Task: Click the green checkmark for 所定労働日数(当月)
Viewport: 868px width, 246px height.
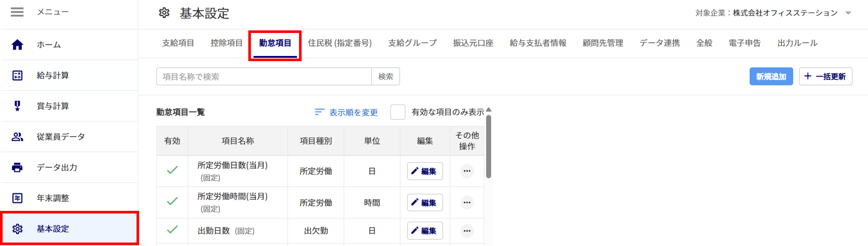Action: coord(172,170)
